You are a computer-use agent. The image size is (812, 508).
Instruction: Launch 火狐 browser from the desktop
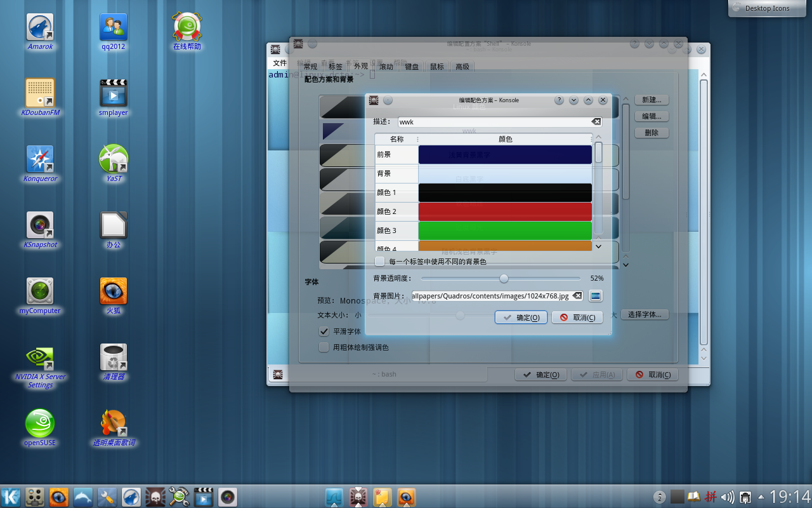click(x=114, y=295)
